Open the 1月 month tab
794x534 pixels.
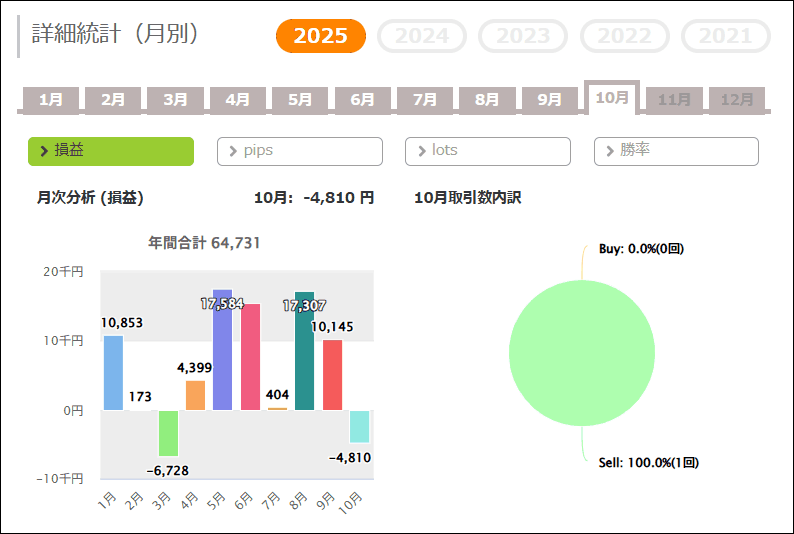pyautogui.click(x=51, y=99)
